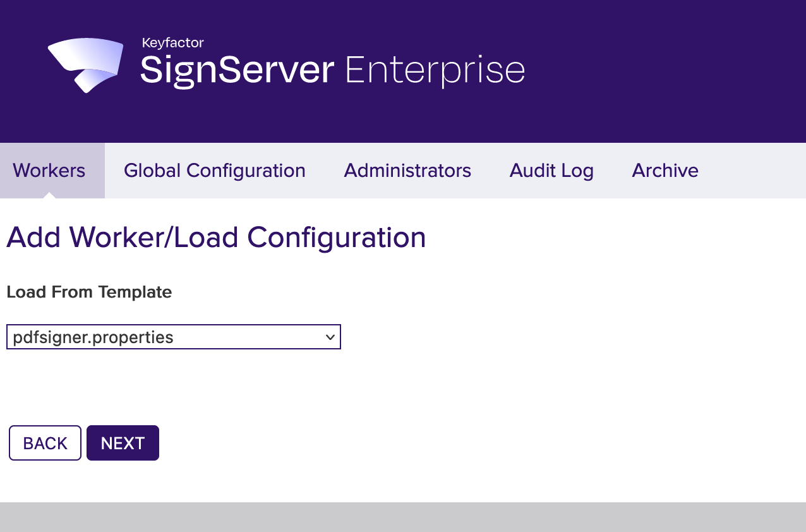Image resolution: width=806 pixels, height=532 pixels.
Task: Click the gray footer bar
Action: pos(403,517)
